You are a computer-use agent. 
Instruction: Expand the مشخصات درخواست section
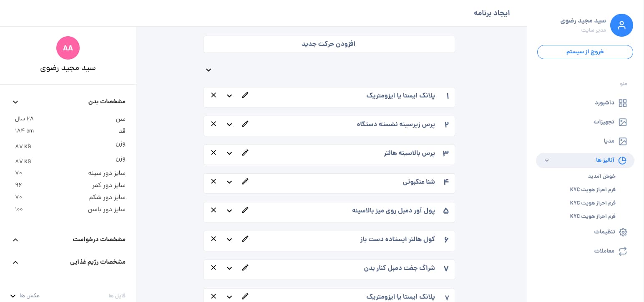click(15, 240)
